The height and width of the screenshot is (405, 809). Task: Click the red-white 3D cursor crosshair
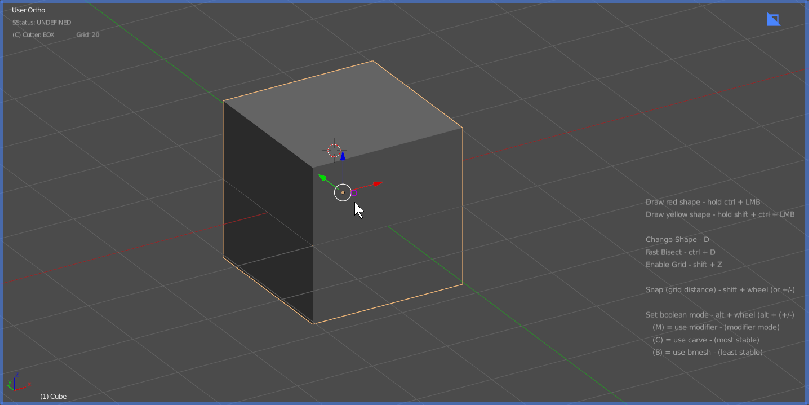(x=333, y=150)
